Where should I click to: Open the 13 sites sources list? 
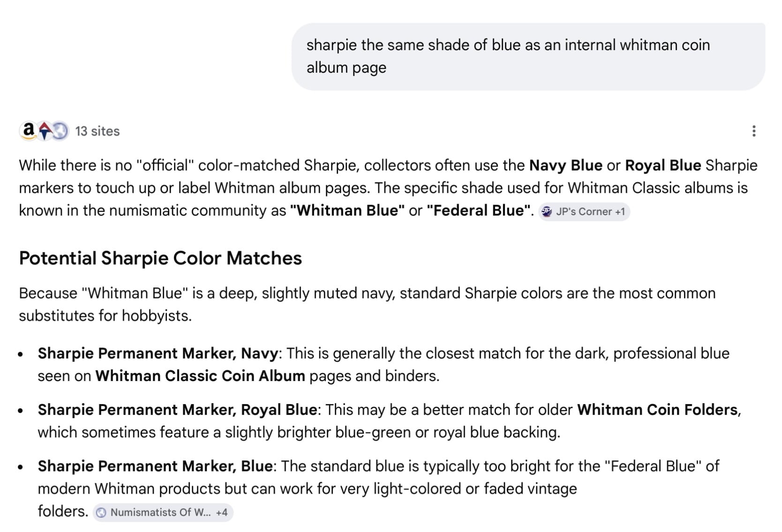pyautogui.click(x=98, y=131)
